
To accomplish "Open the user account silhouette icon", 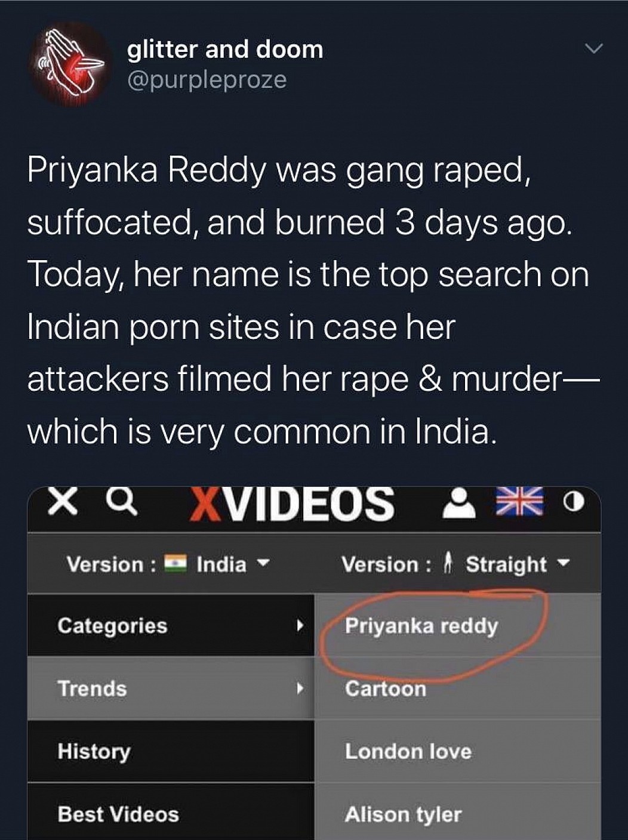I will pos(459,503).
